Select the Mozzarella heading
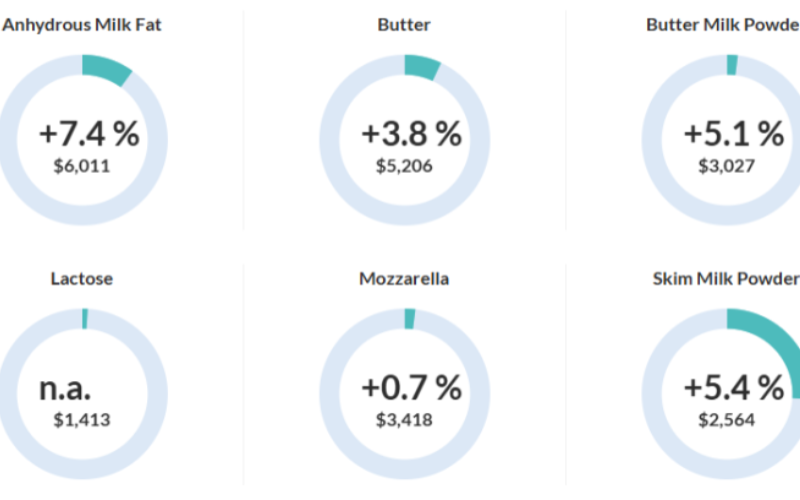 pos(404,279)
